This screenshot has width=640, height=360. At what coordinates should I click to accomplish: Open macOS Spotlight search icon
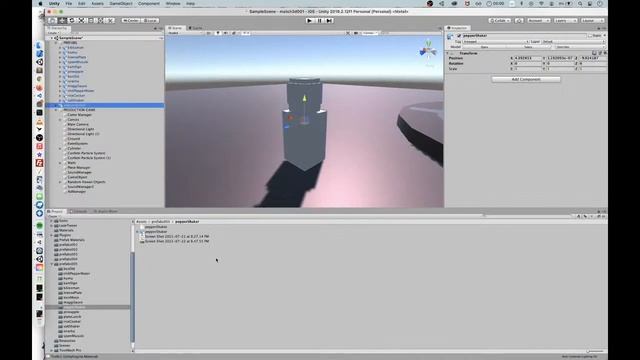580,4
